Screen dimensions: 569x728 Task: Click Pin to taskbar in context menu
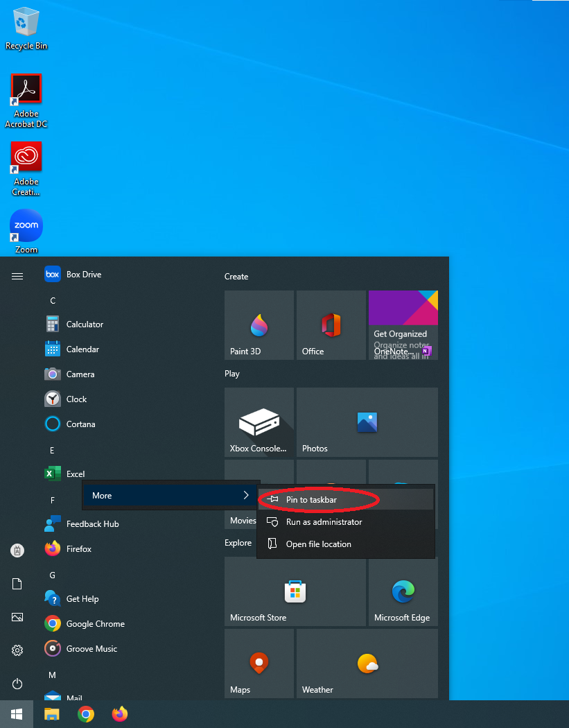pyautogui.click(x=312, y=499)
